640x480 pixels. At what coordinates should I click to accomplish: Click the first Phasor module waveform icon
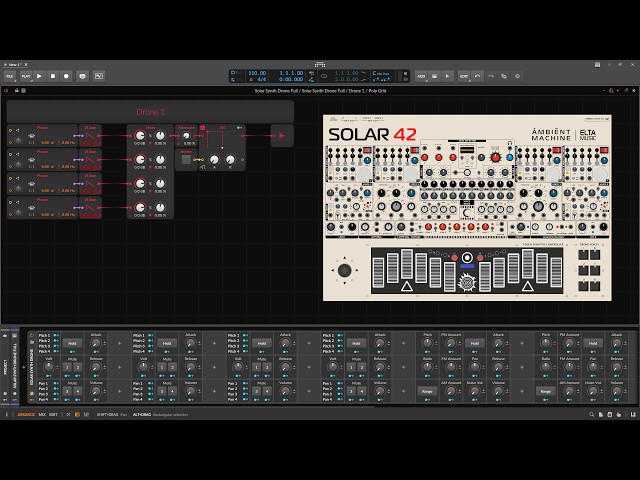[x=31, y=136]
